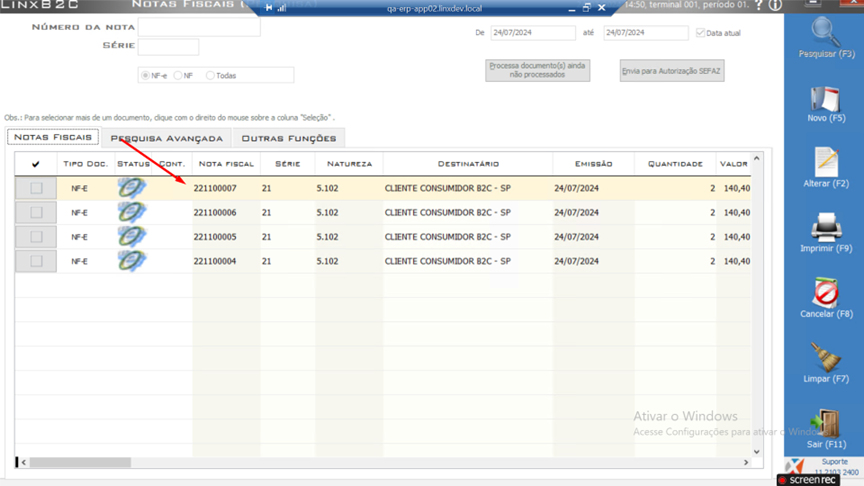Click the checkmark select-all column header
The height and width of the screenshot is (486, 864).
[36, 164]
